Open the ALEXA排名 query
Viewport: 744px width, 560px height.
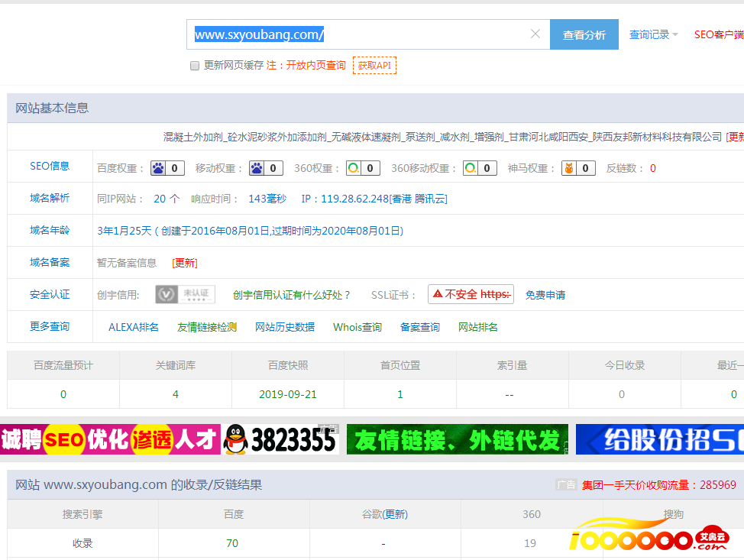click(134, 327)
